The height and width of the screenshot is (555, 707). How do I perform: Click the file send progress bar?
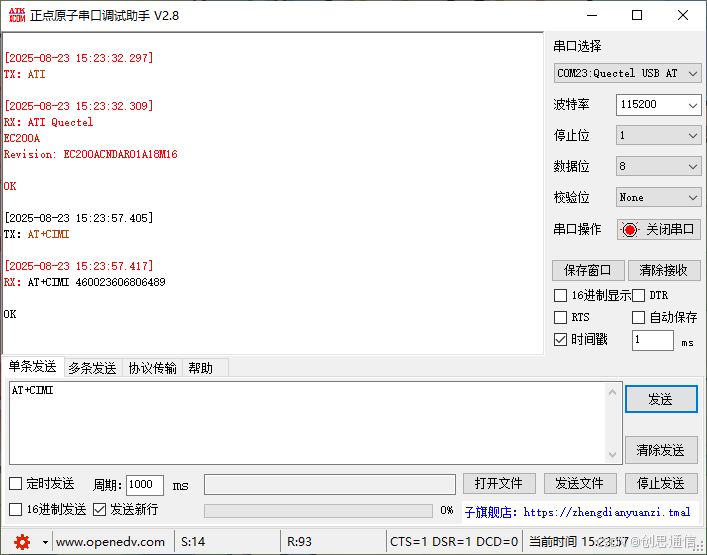coord(318,511)
